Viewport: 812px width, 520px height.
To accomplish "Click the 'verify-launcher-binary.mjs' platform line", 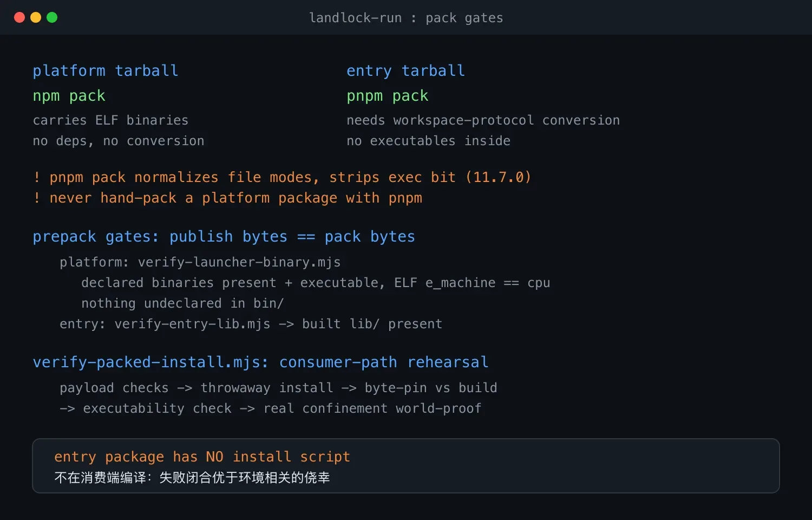I will (200, 262).
